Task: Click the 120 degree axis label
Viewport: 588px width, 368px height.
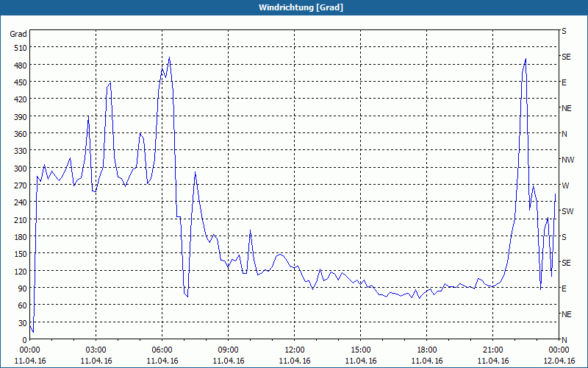Action: pyautogui.click(x=21, y=271)
